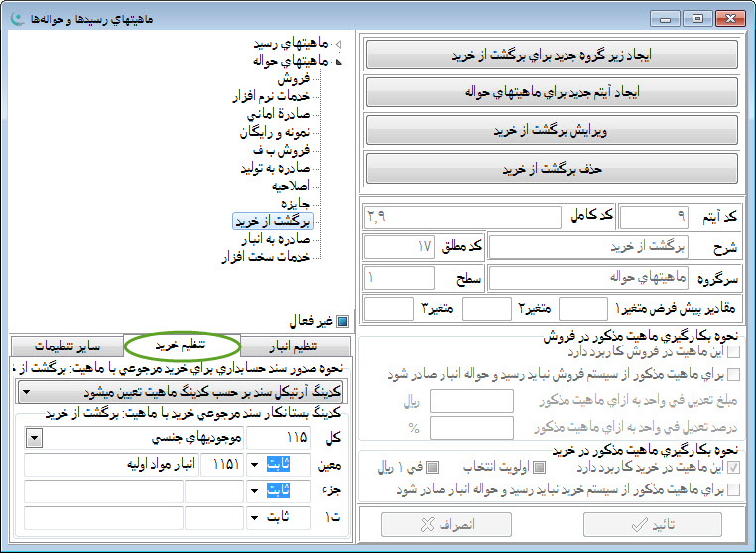Switch to the تنظيم انبار tab

click(297, 346)
